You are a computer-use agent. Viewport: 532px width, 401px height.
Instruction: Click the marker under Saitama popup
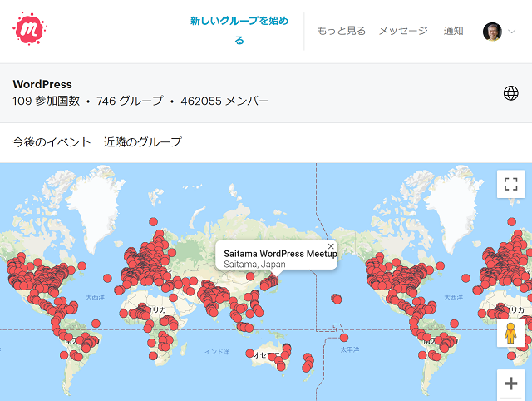click(273, 280)
